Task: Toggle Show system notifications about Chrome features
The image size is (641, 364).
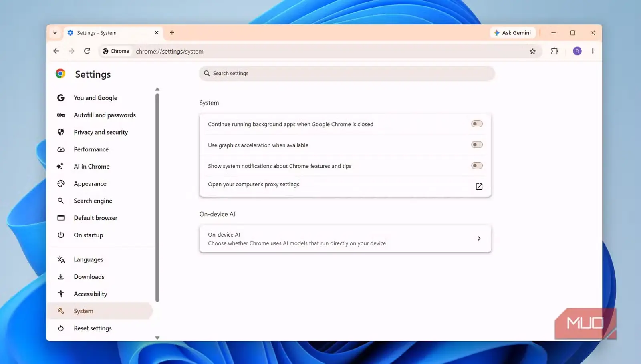Action: coord(477,165)
